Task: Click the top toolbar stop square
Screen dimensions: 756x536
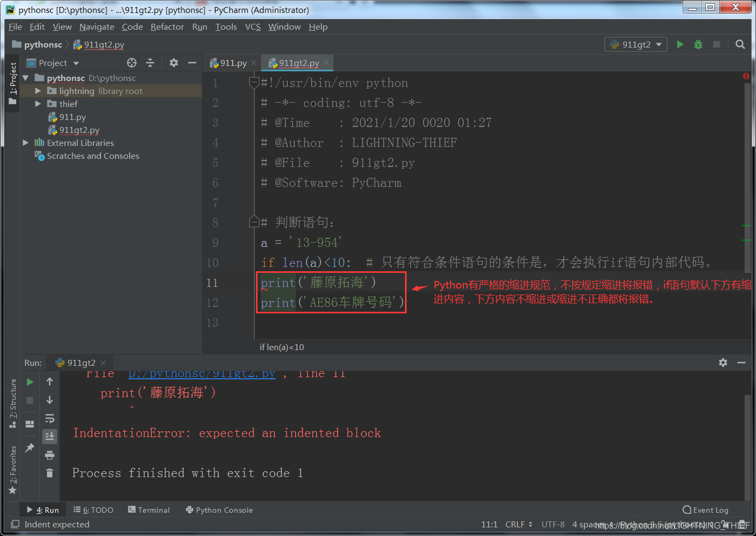Action: click(x=717, y=44)
